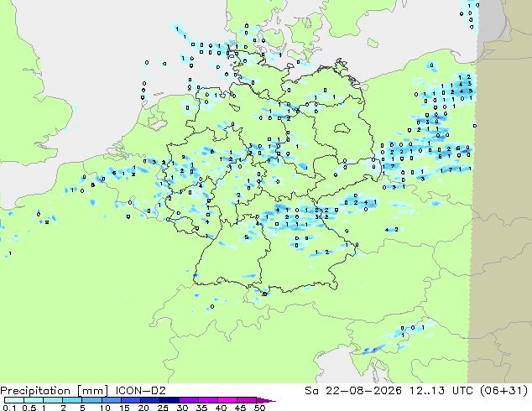The width and height of the screenshot is (532, 411).
Task: Click the 30–35 mm violet legend box
Action: tap(189, 400)
